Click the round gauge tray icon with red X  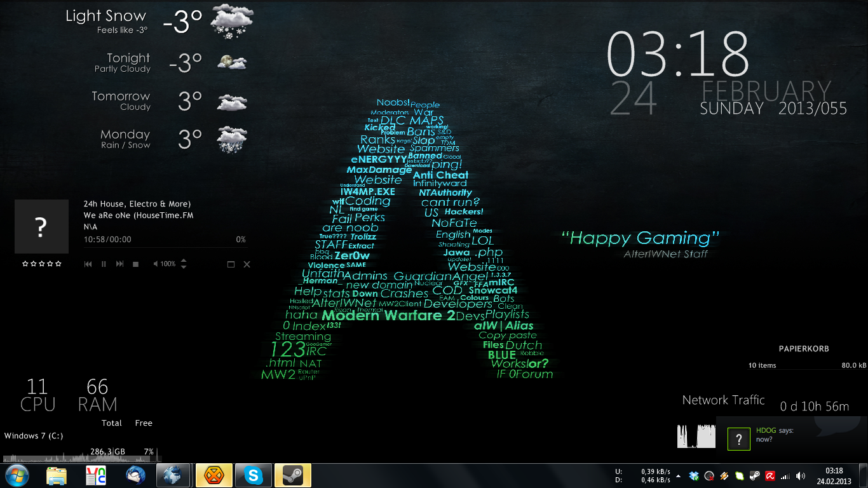click(709, 475)
